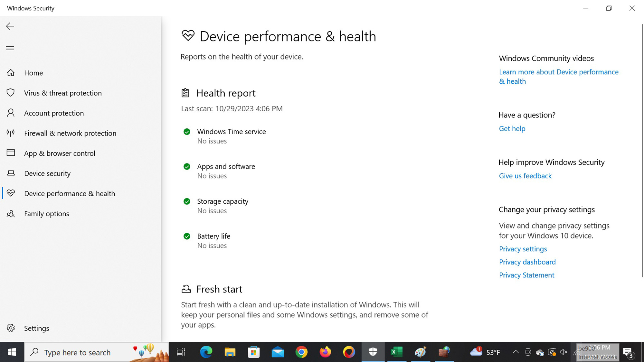Select Family options in sidebar
The width and height of the screenshot is (644, 362).
pos(46,214)
